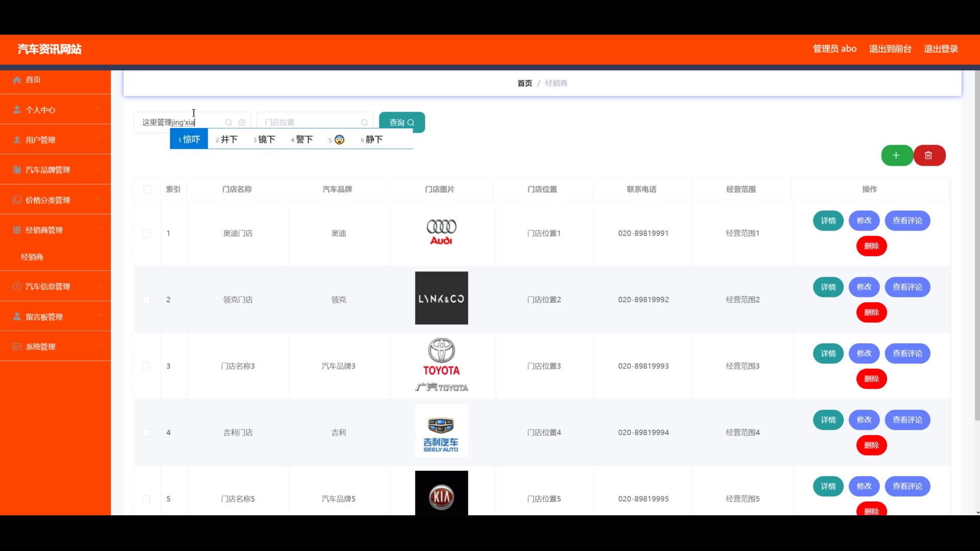Open 详情 for 领克门店 row

pyautogui.click(x=828, y=287)
